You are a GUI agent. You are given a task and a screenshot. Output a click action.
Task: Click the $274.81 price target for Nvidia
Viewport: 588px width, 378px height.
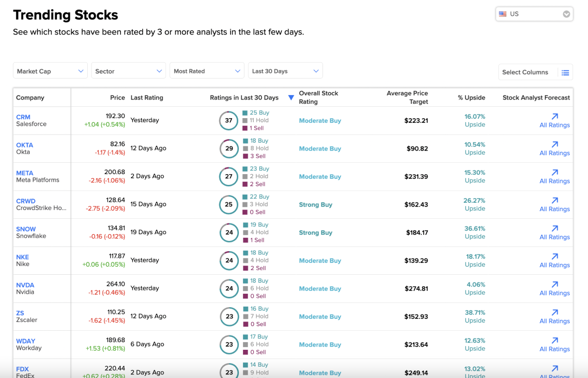click(416, 289)
